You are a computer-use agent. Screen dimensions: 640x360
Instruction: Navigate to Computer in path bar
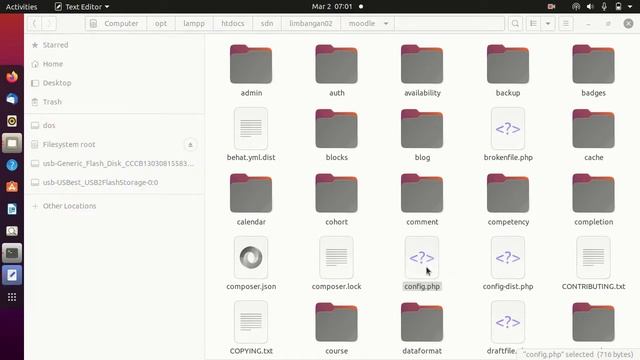point(116,24)
